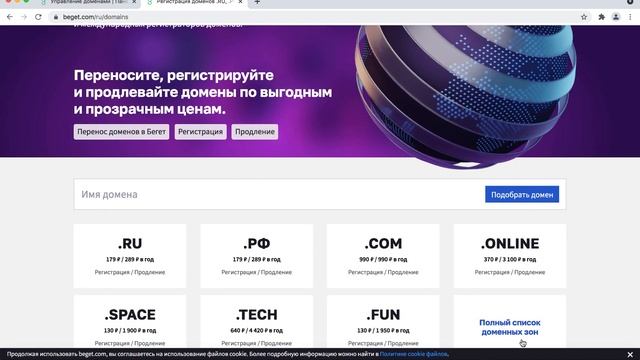Dismiss the cookie notice banner

630,354
